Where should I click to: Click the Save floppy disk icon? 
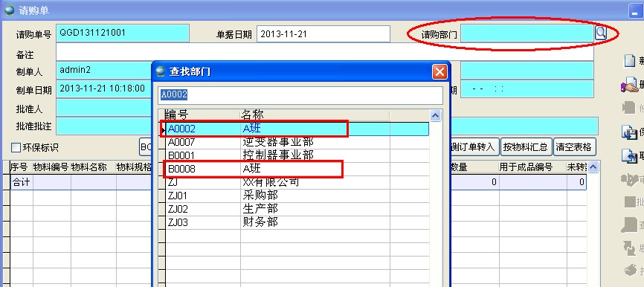pyautogui.click(x=629, y=132)
